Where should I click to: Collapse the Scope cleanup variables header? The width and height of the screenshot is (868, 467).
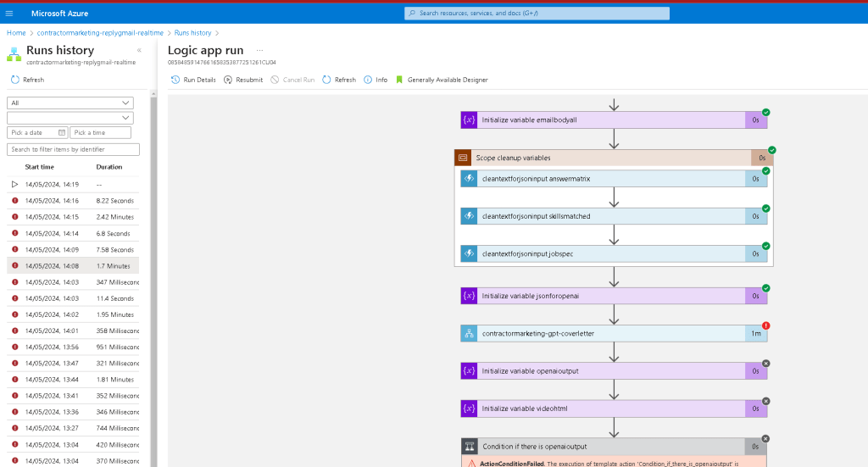click(614, 158)
